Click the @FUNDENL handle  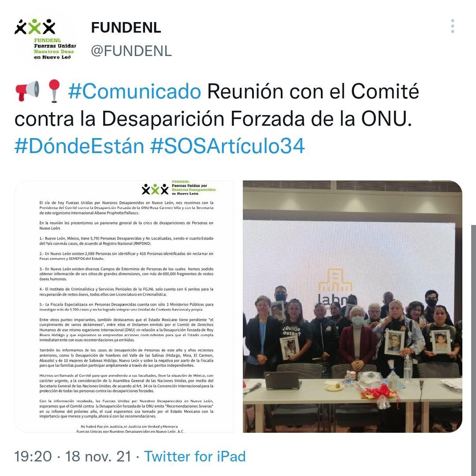131,51
